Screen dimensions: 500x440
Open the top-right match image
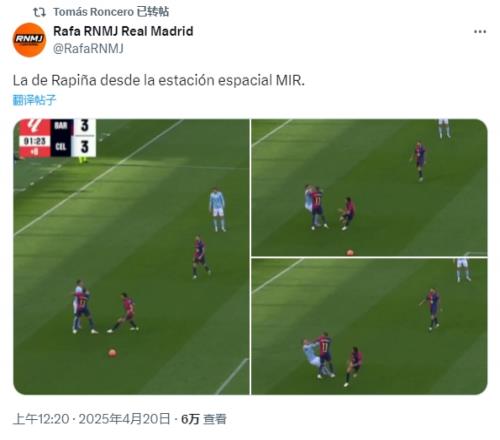click(369, 187)
